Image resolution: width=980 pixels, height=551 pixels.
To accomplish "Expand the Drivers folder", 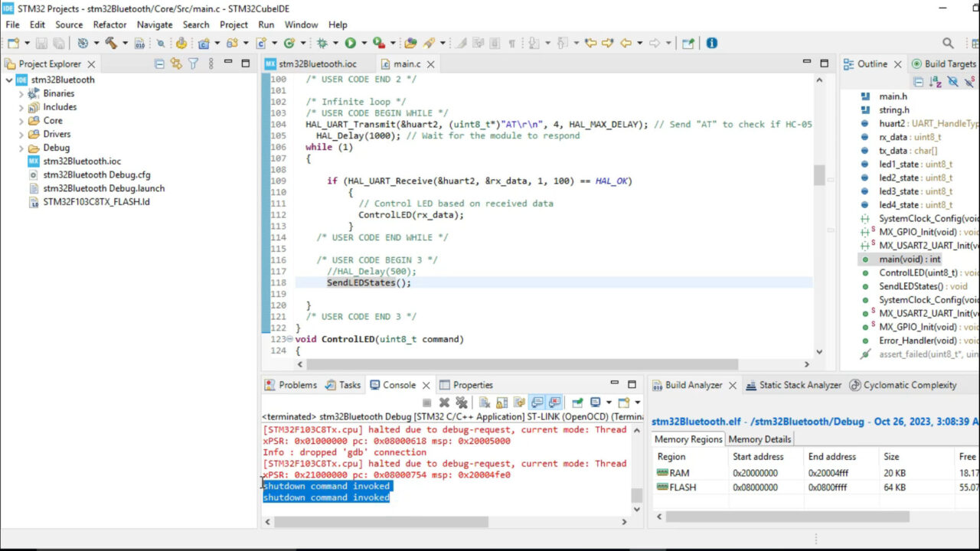I will [21, 134].
